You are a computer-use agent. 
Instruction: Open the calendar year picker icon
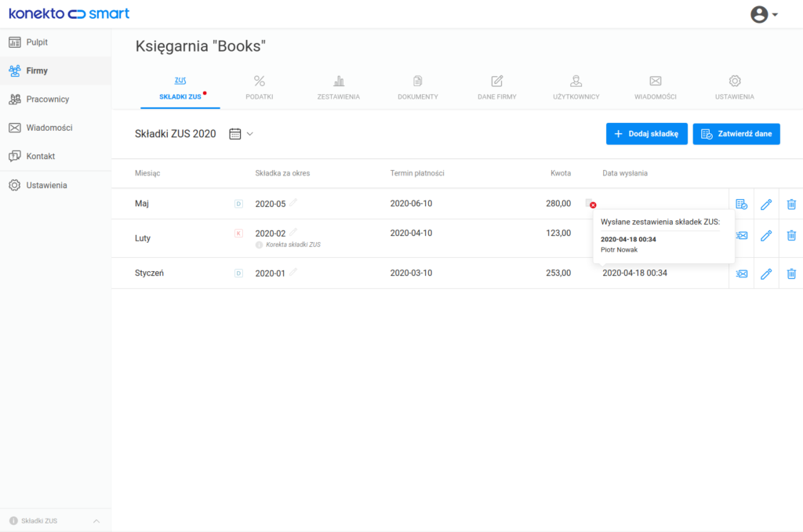(235, 134)
